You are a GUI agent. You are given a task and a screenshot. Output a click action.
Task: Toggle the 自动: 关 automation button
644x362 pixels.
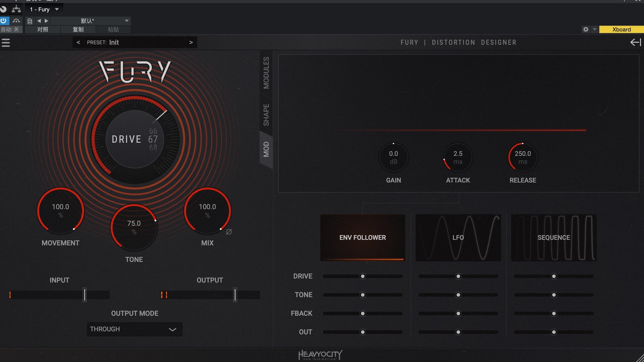coord(11,29)
